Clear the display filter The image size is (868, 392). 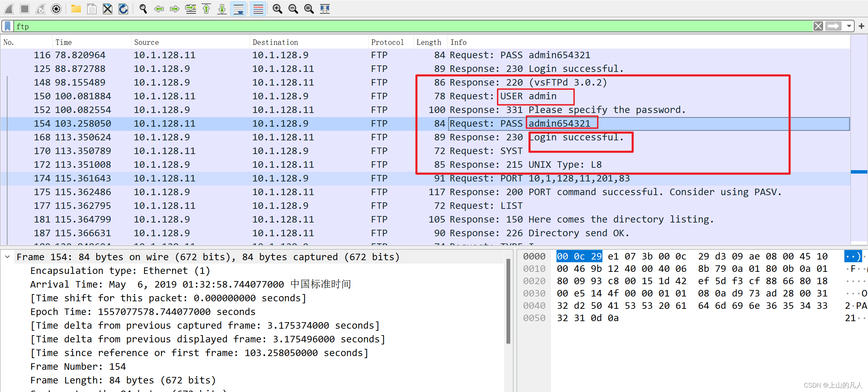(x=818, y=26)
